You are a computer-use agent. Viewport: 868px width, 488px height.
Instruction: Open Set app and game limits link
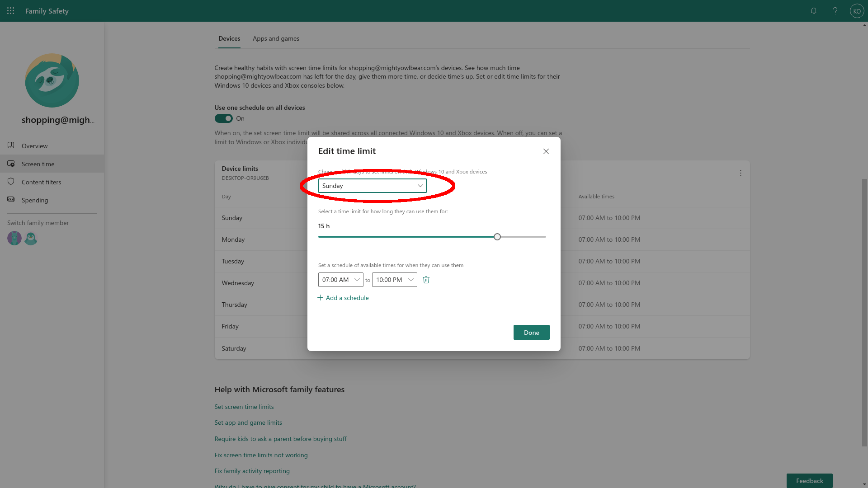[x=248, y=422]
